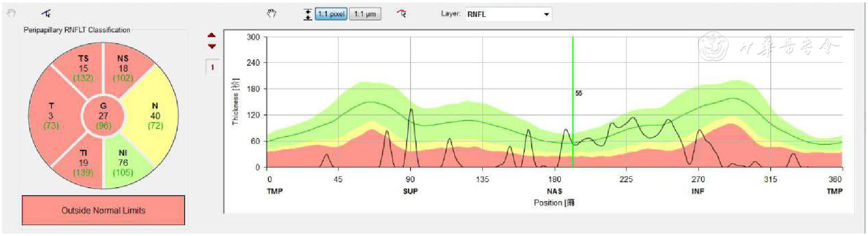Select the central G sector showing 27

tap(103, 116)
